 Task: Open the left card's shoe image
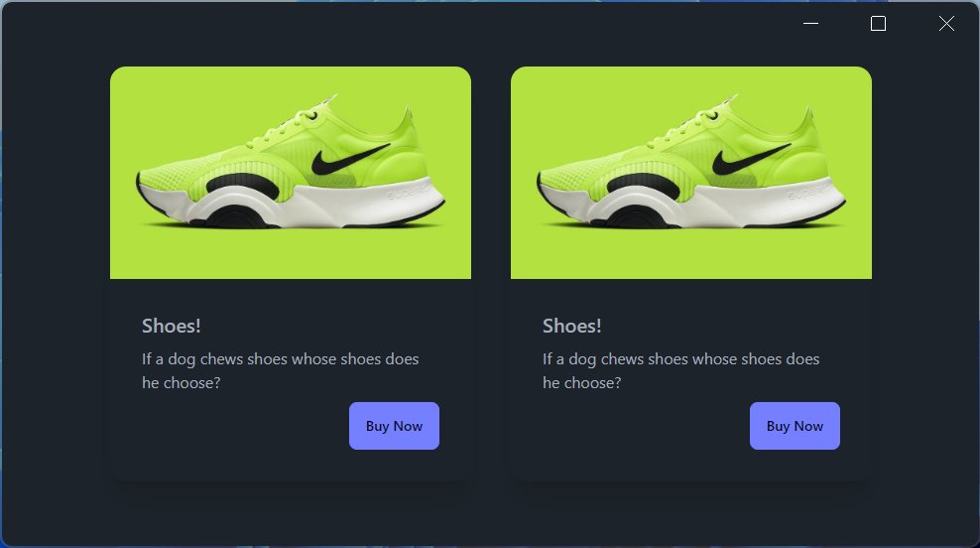click(x=291, y=173)
